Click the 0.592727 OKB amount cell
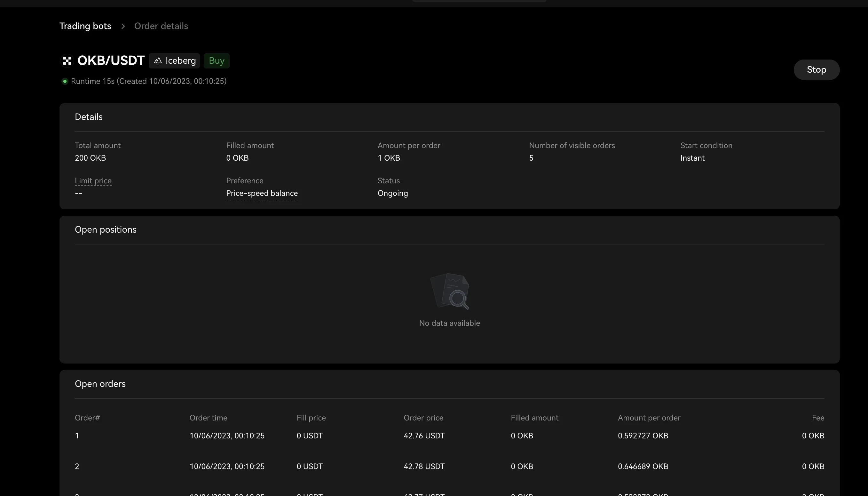Image resolution: width=868 pixels, height=496 pixels. [x=643, y=436]
